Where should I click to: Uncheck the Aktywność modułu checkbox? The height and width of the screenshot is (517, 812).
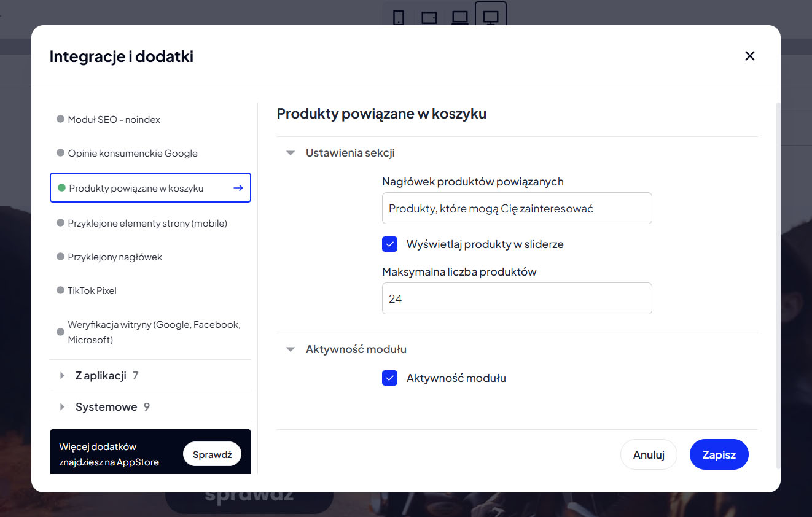pos(390,378)
